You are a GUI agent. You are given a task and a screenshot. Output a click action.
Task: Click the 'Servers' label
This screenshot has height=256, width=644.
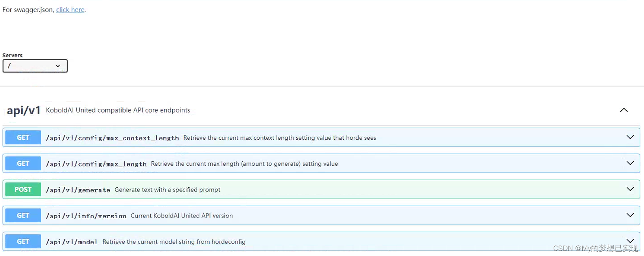(x=13, y=55)
